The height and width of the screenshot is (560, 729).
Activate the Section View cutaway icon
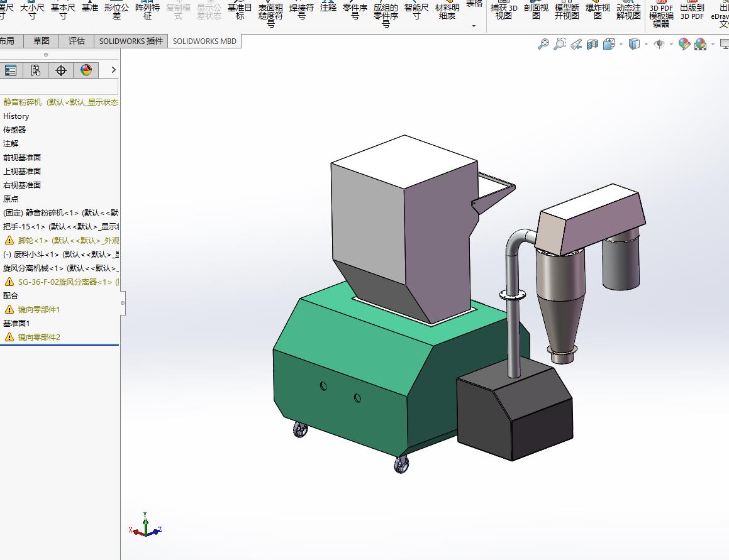point(593,44)
